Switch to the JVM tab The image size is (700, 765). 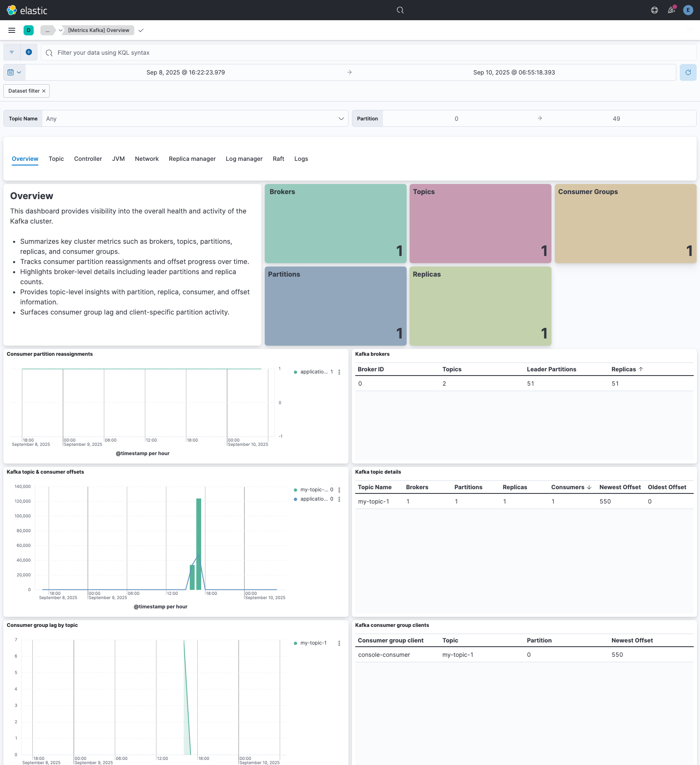[118, 159]
